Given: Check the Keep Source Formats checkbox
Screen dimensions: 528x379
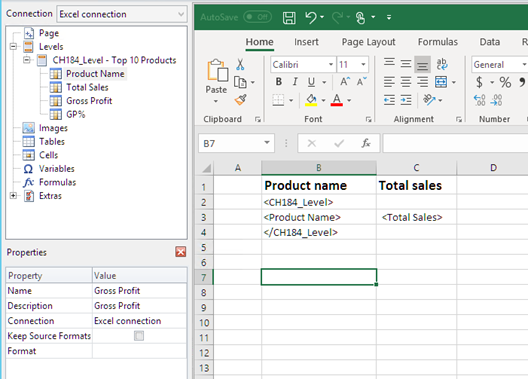Looking at the screenshot, I should point(139,336).
